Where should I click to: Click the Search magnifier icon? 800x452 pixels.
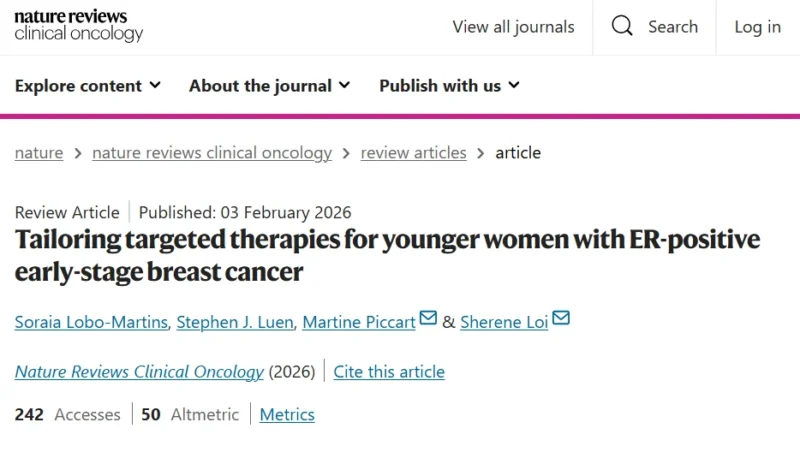pos(622,27)
